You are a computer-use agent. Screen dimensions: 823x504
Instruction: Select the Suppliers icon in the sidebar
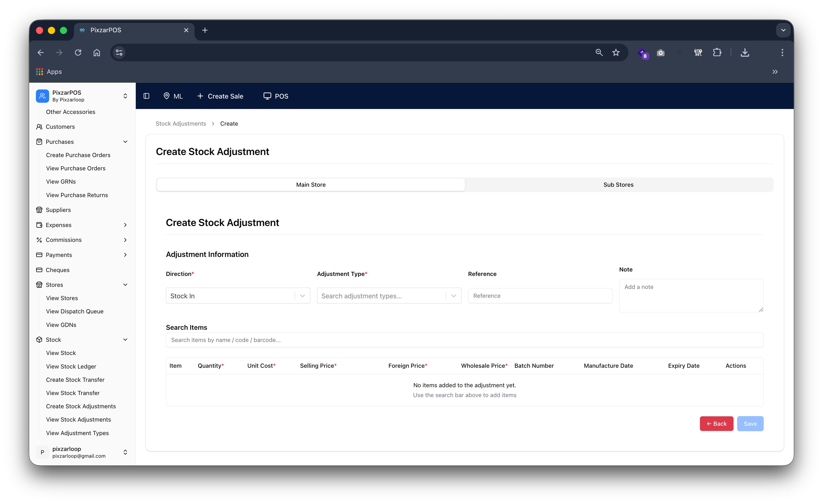[39, 210]
